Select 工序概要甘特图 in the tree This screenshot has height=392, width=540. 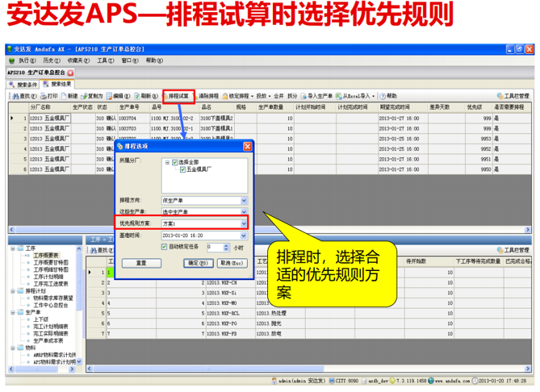[x=51, y=263]
